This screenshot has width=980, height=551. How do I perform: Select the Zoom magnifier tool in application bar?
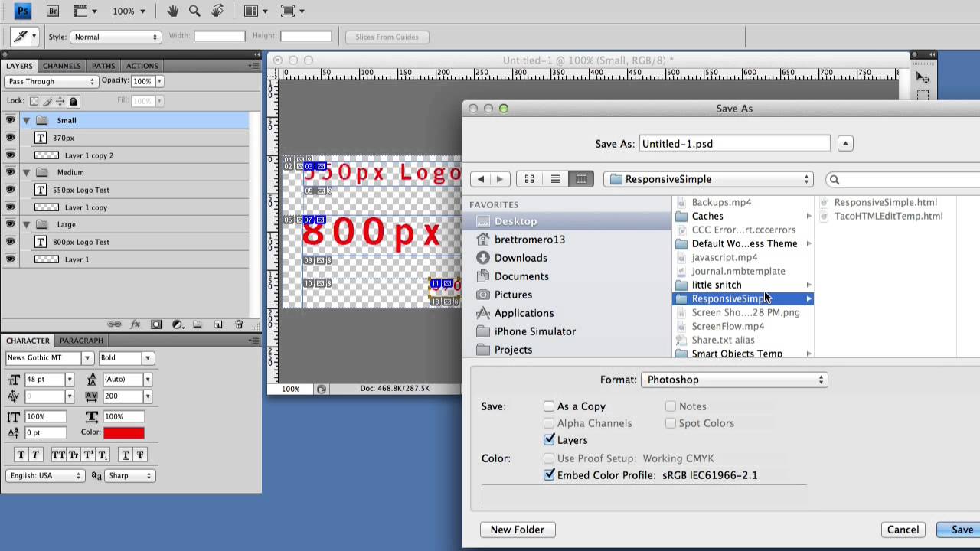194,11
